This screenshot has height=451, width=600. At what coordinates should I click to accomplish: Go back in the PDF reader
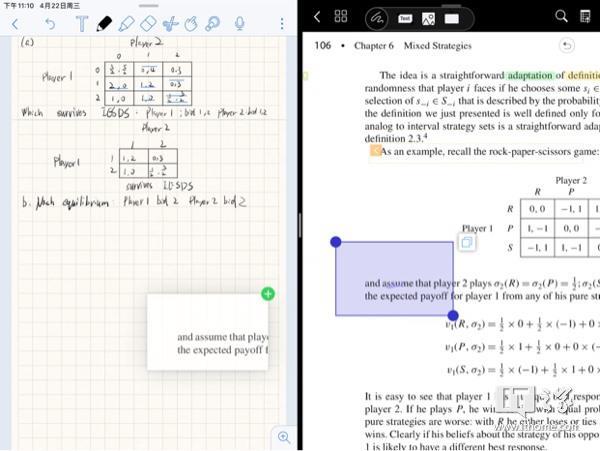(x=317, y=17)
